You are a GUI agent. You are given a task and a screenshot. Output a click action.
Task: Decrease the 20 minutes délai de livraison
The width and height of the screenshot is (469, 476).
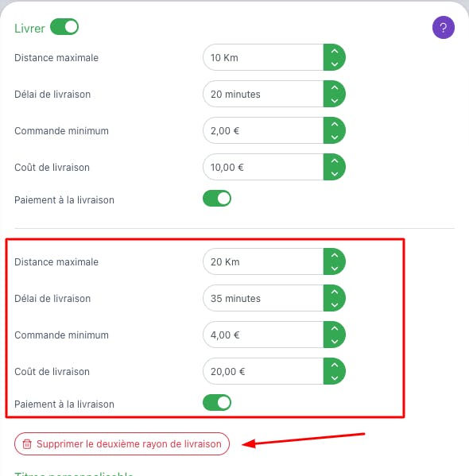click(335, 100)
